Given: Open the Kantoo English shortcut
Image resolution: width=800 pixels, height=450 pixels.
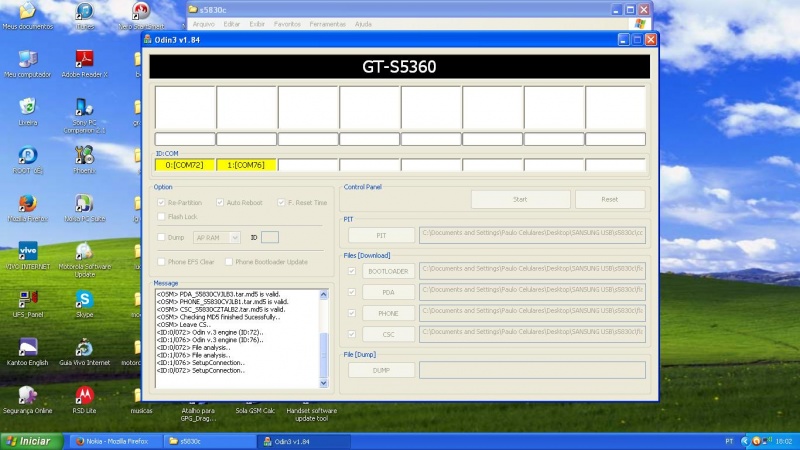Looking at the screenshot, I should pyautogui.click(x=28, y=352).
